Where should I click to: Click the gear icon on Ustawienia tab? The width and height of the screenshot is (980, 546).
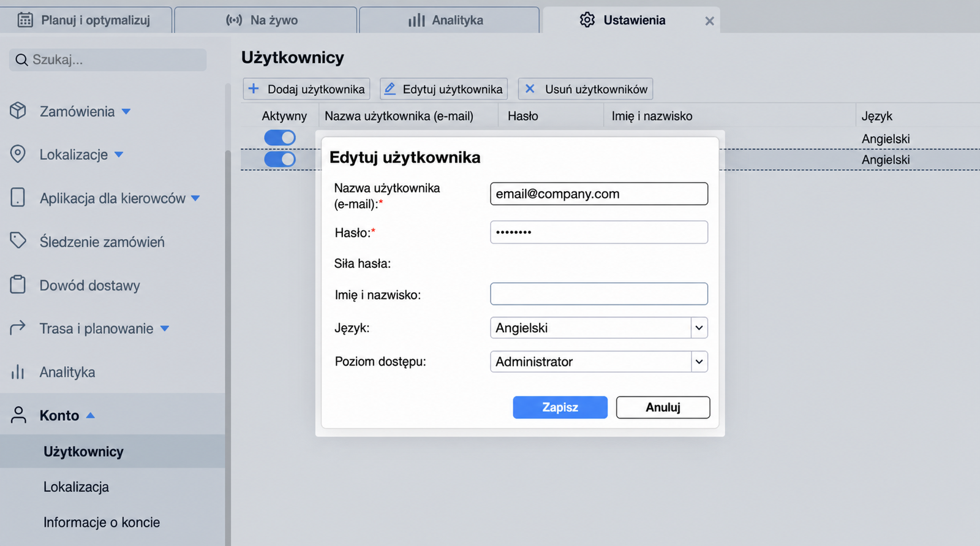587,20
